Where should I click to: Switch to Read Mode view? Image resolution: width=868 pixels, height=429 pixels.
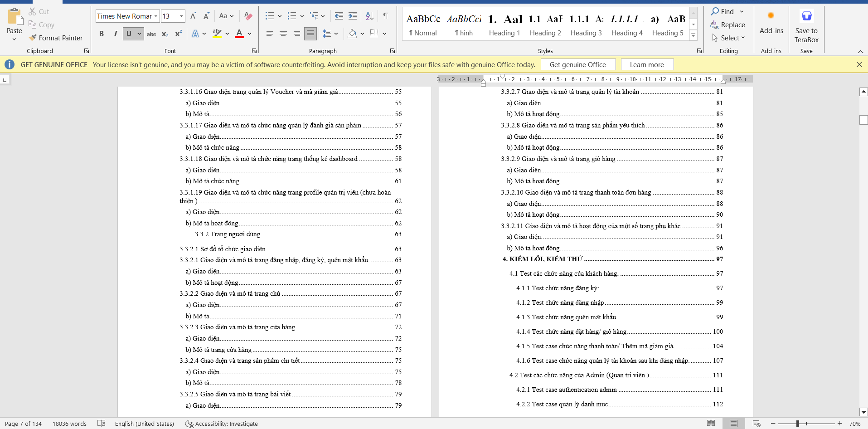[x=711, y=424]
